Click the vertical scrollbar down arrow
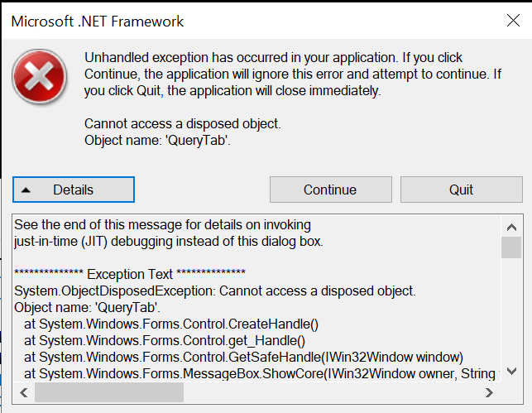Image resolution: width=532 pixels, height=413 pixels. point(511,372)
